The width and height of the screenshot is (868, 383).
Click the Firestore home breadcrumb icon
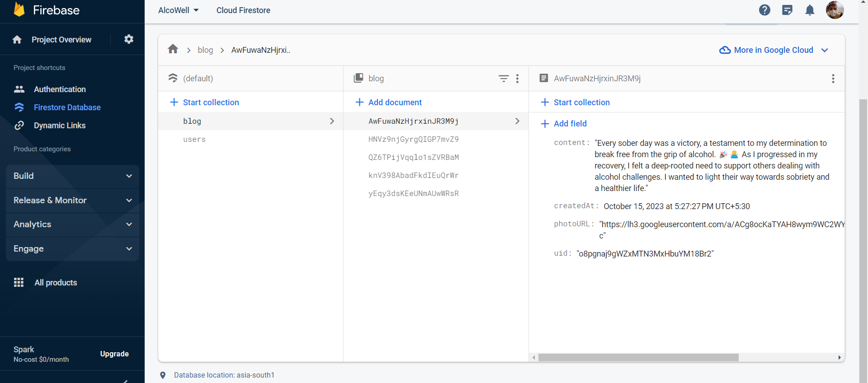(173, 49)
